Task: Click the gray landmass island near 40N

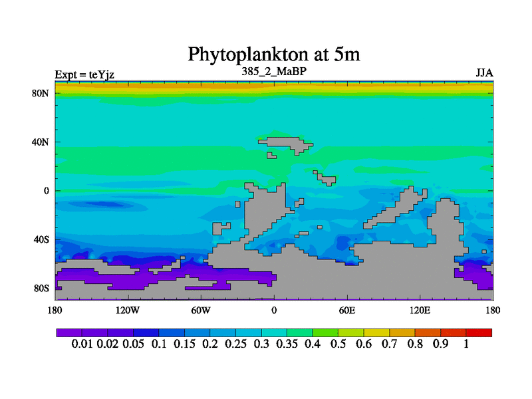Action: [x=285, y=143]
